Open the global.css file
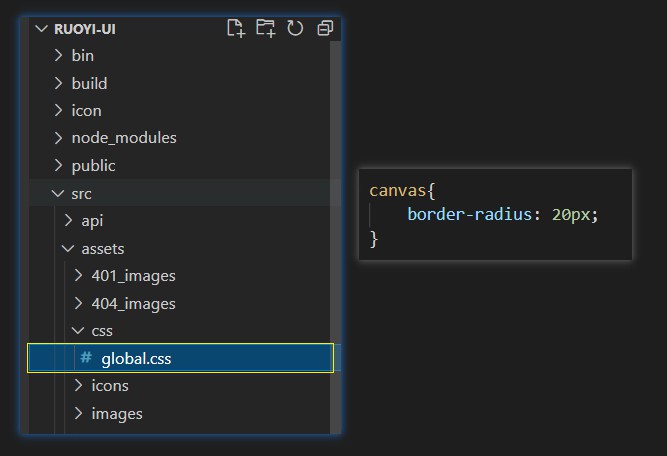Screen dimensions: 667x456 [x=136, y=358]
